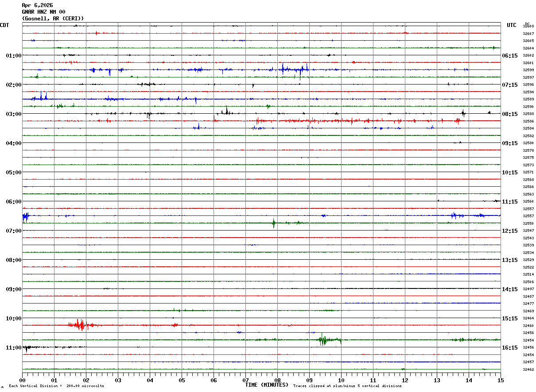
Task: Click the minute 15 tick label on the bottom axis
Action: pyautogui.click(x=501, y=380)
